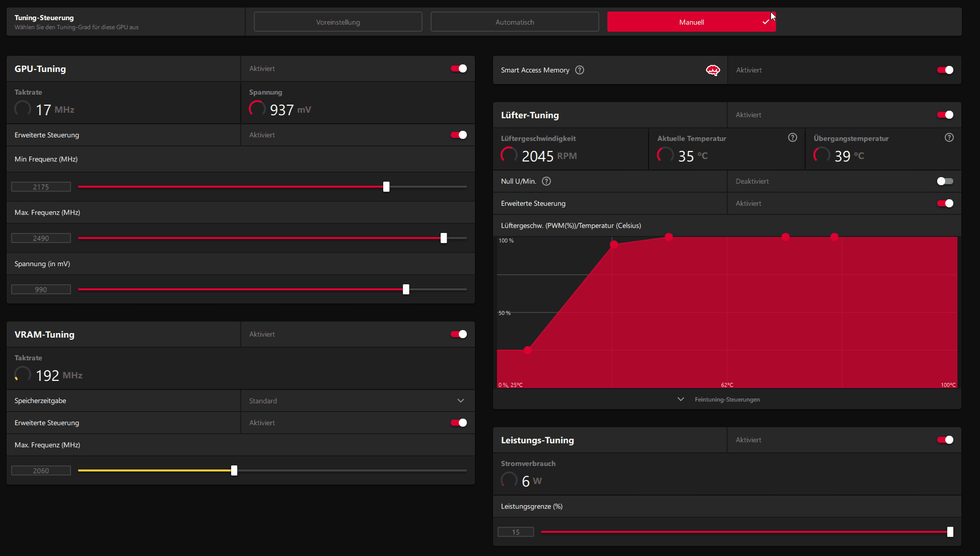Click the Smart Access Memory brain icon

(713, 70)
